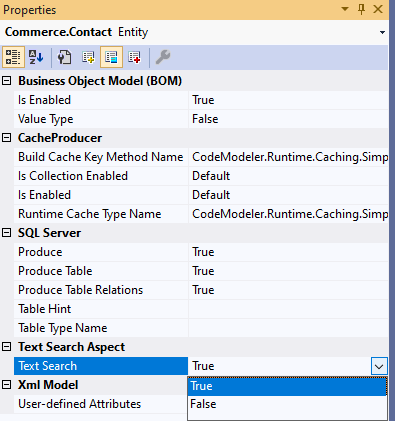Click the red-plus property grid toolbar icon

(135, 57)
